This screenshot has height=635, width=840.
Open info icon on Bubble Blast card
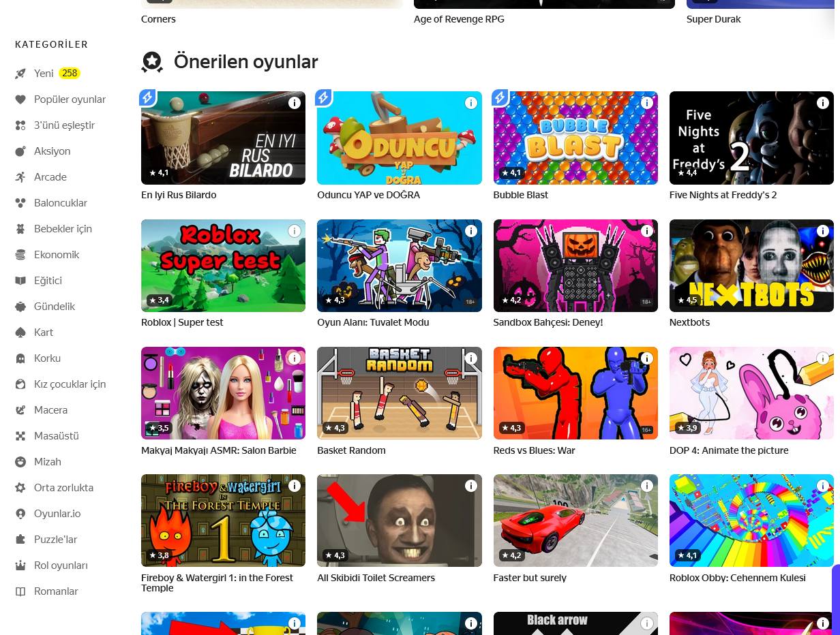[x=647, y=103]
